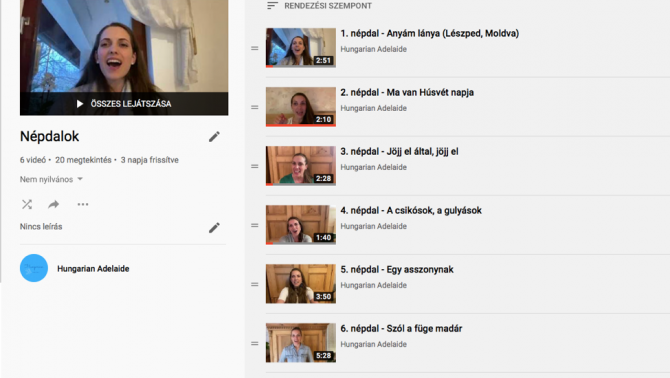
Task: Select the 3. népdal thumbnail with 2:28 duration
Action: coord(301,166)
